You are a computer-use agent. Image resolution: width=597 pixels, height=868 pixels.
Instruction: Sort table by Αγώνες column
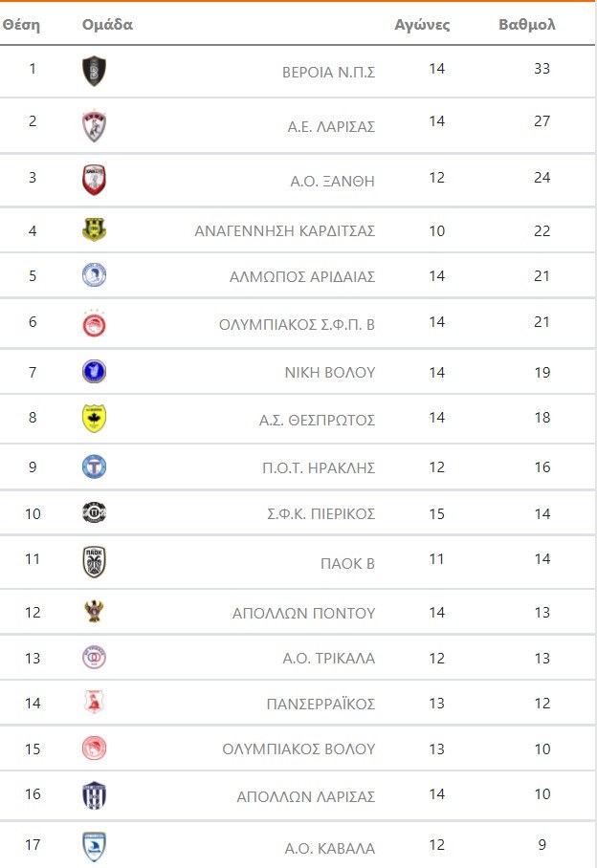pyautogui.click(x=422, y=25)
